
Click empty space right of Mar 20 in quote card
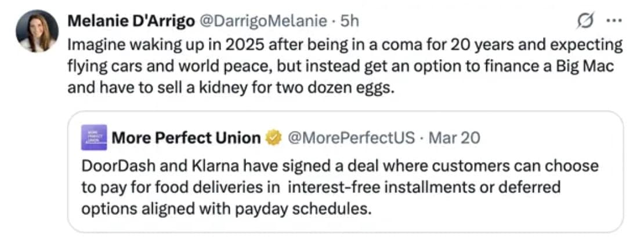tap(551, 138)
